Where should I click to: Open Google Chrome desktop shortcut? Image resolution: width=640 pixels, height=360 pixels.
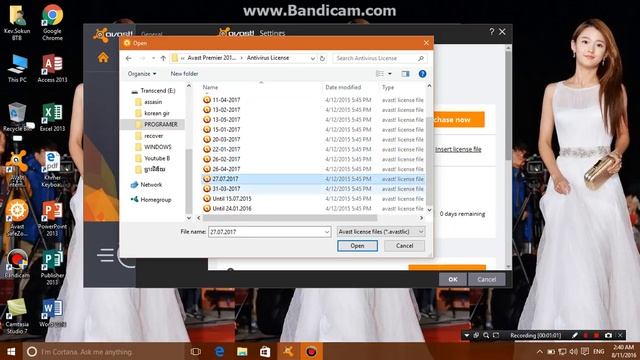pyautogui.click(x=52, y=22)
